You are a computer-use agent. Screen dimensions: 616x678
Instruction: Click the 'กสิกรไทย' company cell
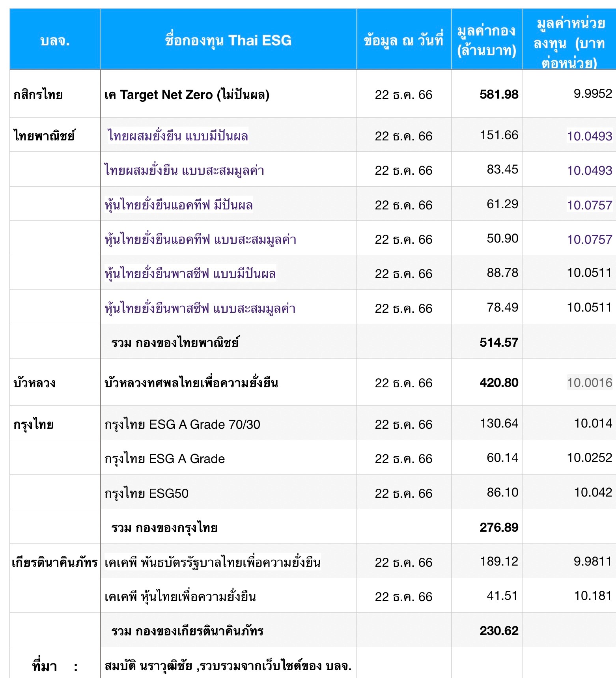click(38, 95)
